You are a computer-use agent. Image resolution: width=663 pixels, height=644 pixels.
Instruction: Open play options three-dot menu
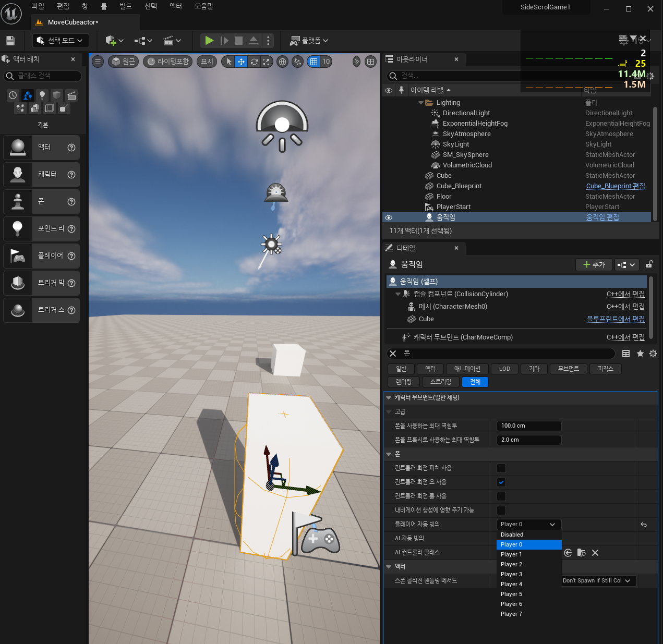click(x=268, y=41)
